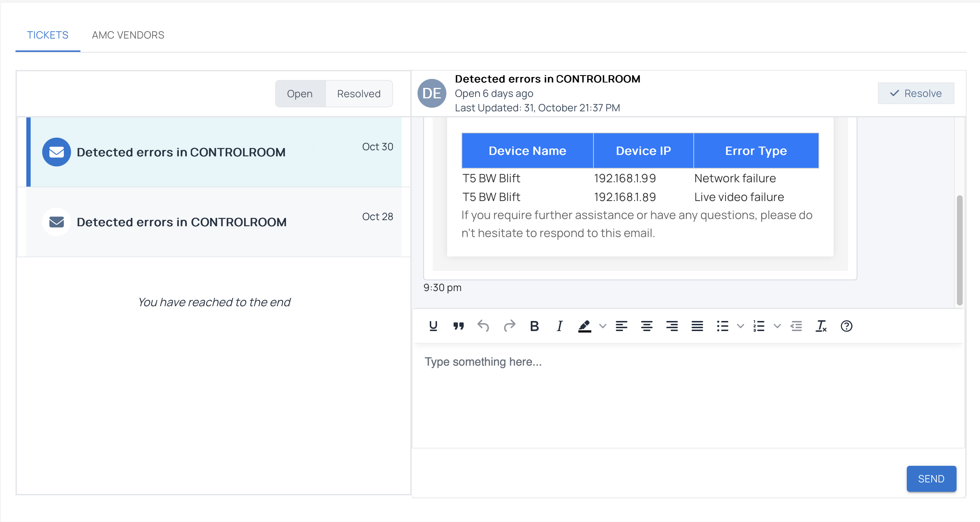Clear text formatting
Image resolution: width=980 pixels, height=522 pixels.
(821, 326)
